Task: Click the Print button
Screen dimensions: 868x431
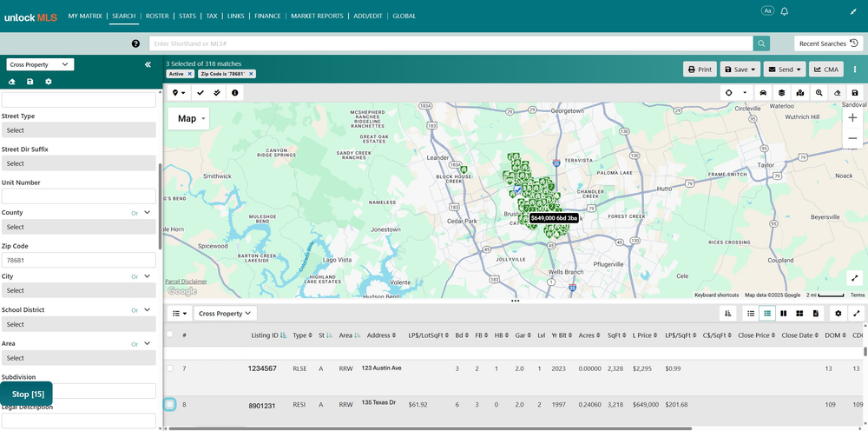Action: point(700,70)
